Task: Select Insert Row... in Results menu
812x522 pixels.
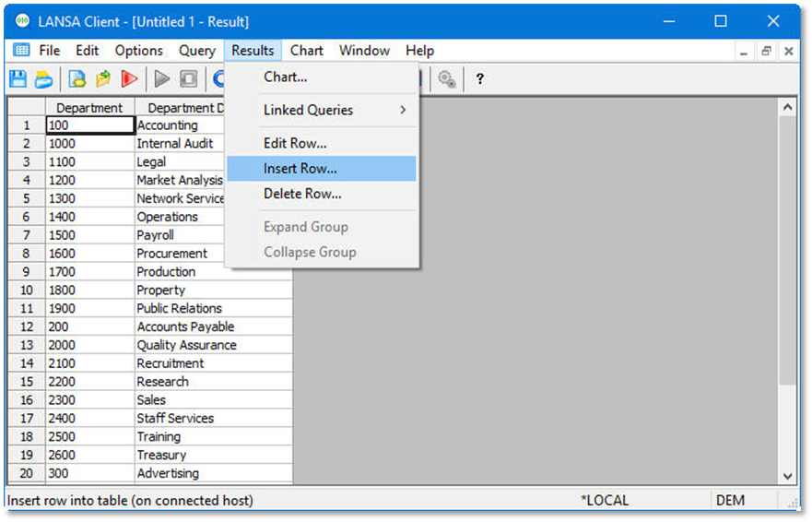Action: click(322, 169)
